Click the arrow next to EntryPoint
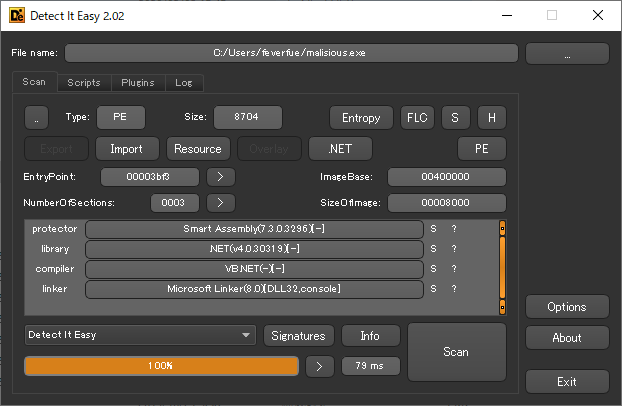 221,177
